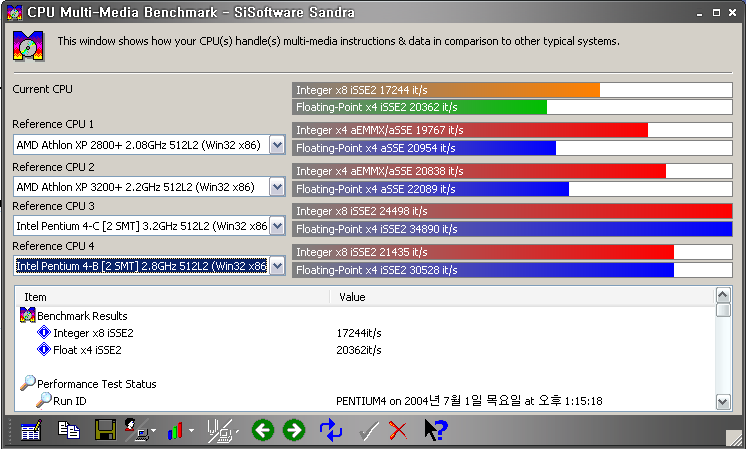Open Reference CPU 3 dropdown arrow
The image size is (746, 449).
click(277, 225)
